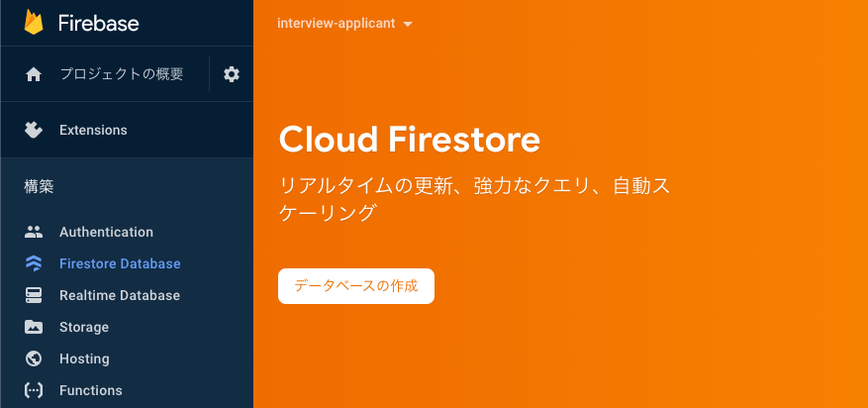This screenshot has width=868, height=408.
Task: Navigate to Hosting
Action: pos(85,358)
